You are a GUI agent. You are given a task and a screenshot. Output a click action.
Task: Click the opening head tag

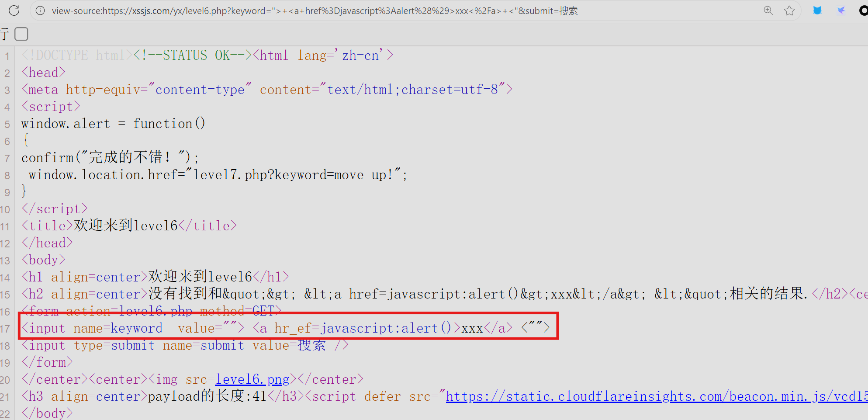click(x=44, y=73)
